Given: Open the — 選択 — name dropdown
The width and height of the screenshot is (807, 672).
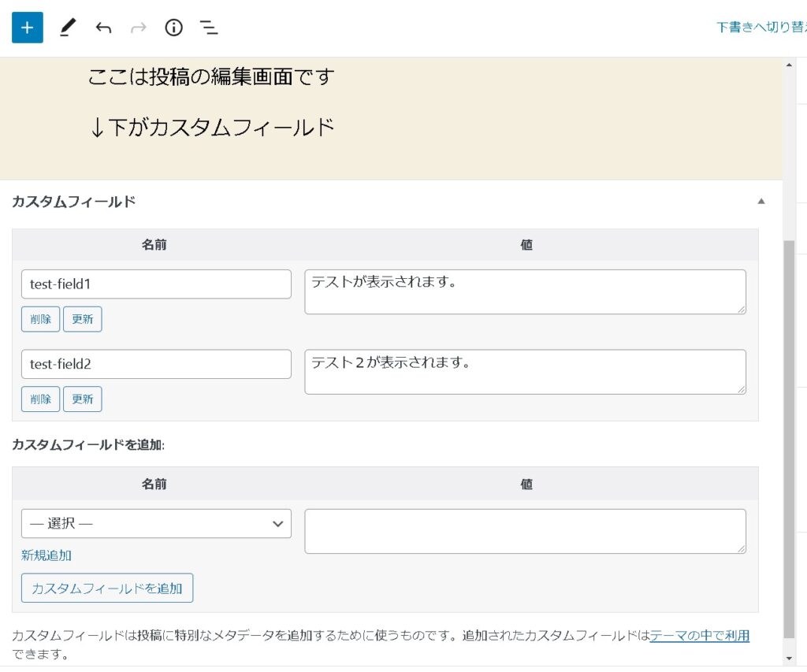Looking at the screenshot, I should tap(156, 524).
